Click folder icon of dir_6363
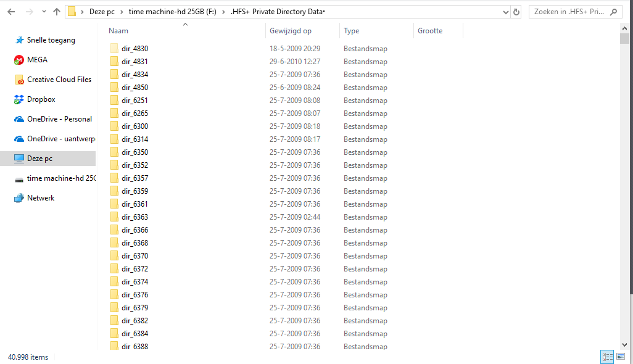The height and width of the screenshot is (364, 633). pos(114,217)
